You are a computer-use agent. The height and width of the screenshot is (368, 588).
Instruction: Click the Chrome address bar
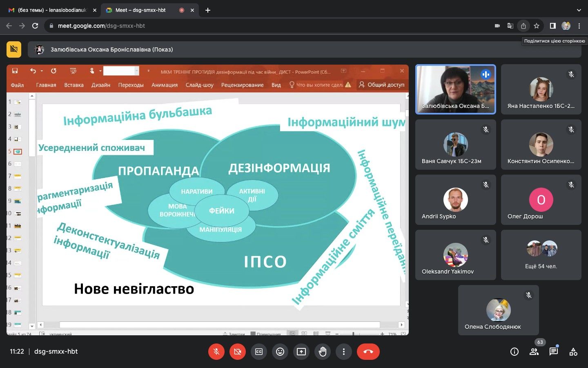[269, 26]
